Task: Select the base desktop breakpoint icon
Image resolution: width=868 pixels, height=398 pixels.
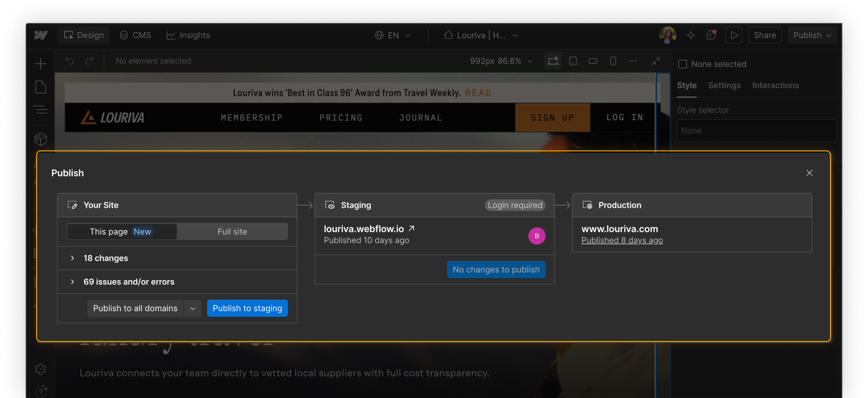Action: (x=552, y=61)
